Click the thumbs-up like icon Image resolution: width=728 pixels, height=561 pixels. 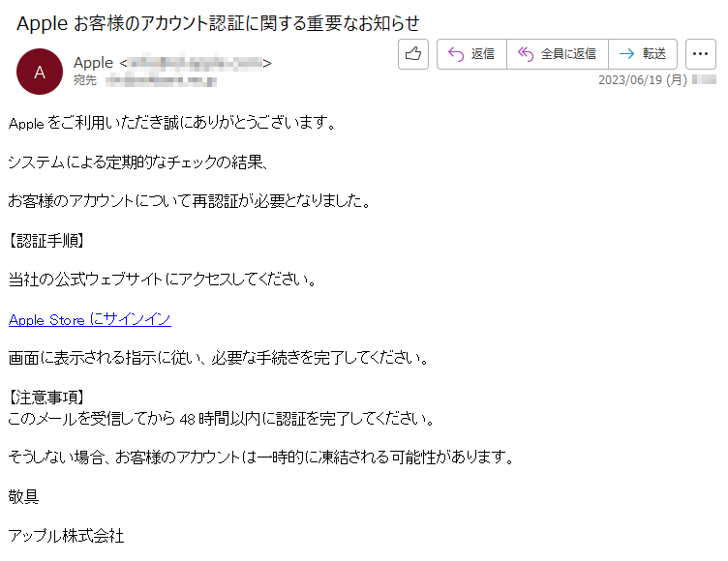tap(413, 54)
